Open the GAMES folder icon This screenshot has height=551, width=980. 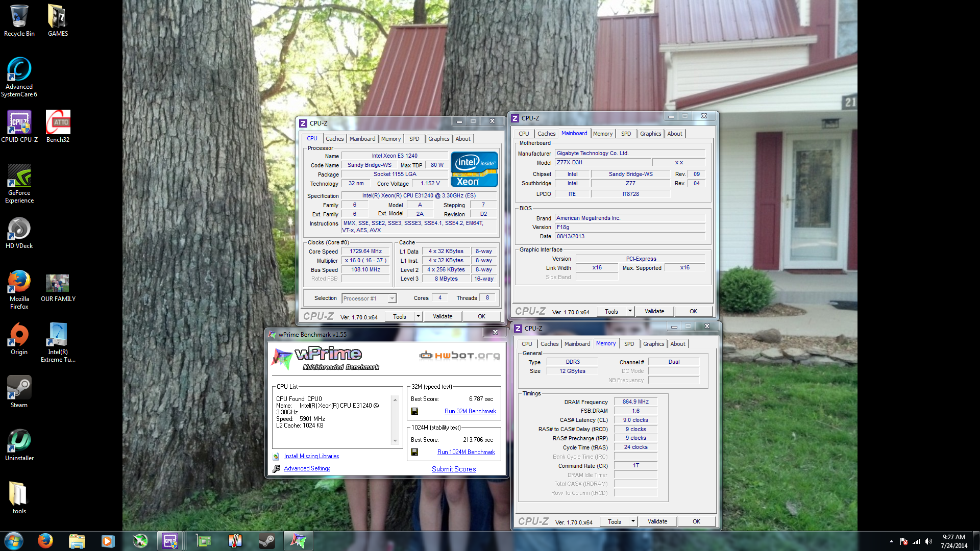58,20
